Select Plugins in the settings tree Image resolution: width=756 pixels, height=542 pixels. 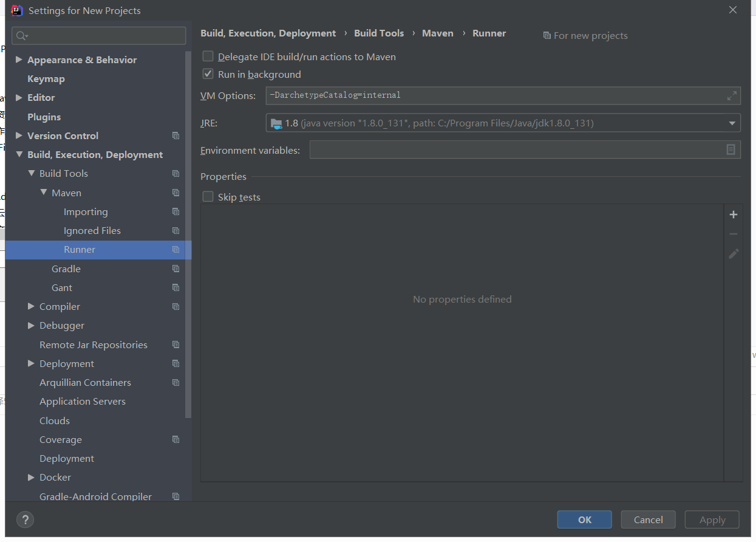[x=44, y=117]
